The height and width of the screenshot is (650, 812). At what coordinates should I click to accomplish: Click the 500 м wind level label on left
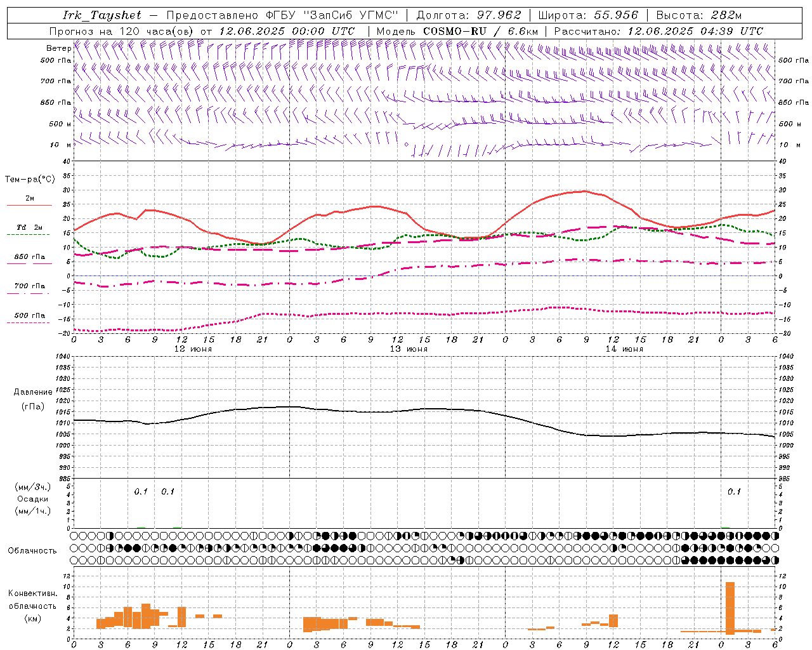60,124
